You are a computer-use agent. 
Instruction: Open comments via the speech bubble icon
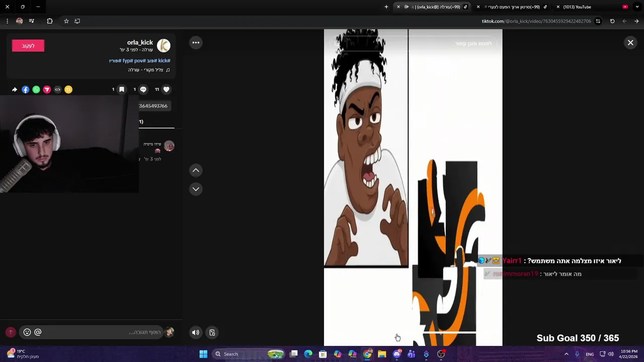(x=143, y=89)
